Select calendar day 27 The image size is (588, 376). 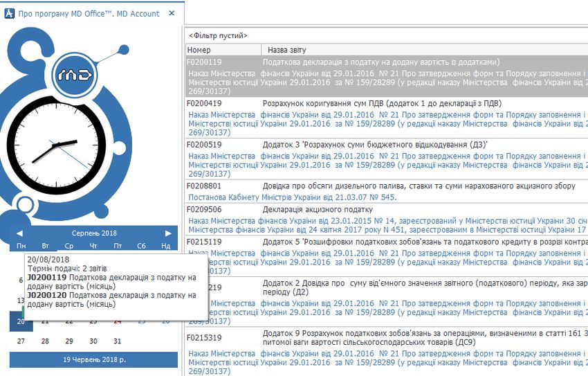21,341
